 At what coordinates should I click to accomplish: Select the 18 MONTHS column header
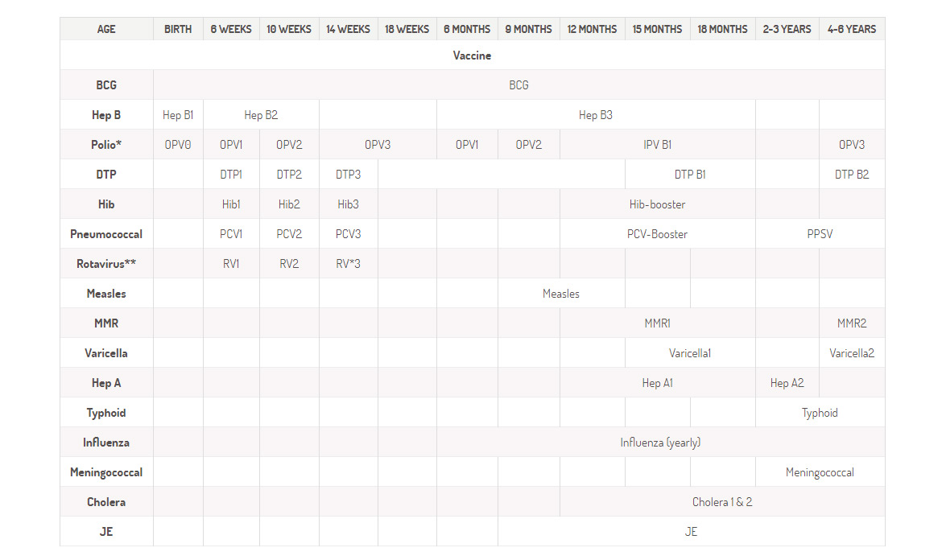coord(722,29)
